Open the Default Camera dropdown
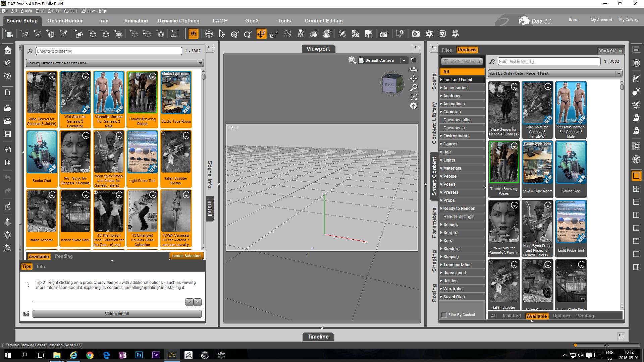Viewport: 644px width, 362px height. [x=404, y=61]
